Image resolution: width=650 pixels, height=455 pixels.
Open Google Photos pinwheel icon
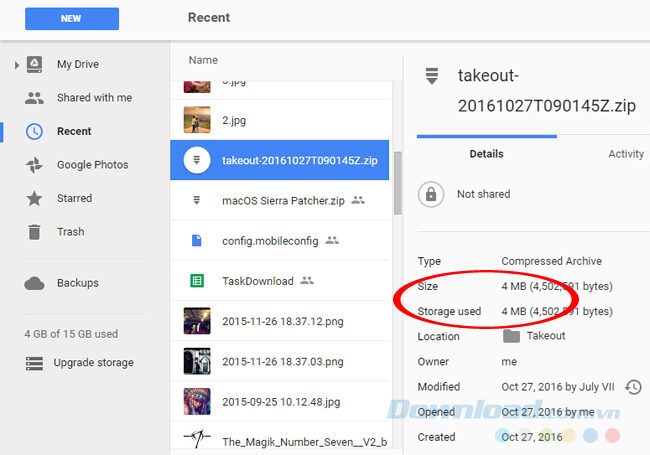(x=35, y=165)
